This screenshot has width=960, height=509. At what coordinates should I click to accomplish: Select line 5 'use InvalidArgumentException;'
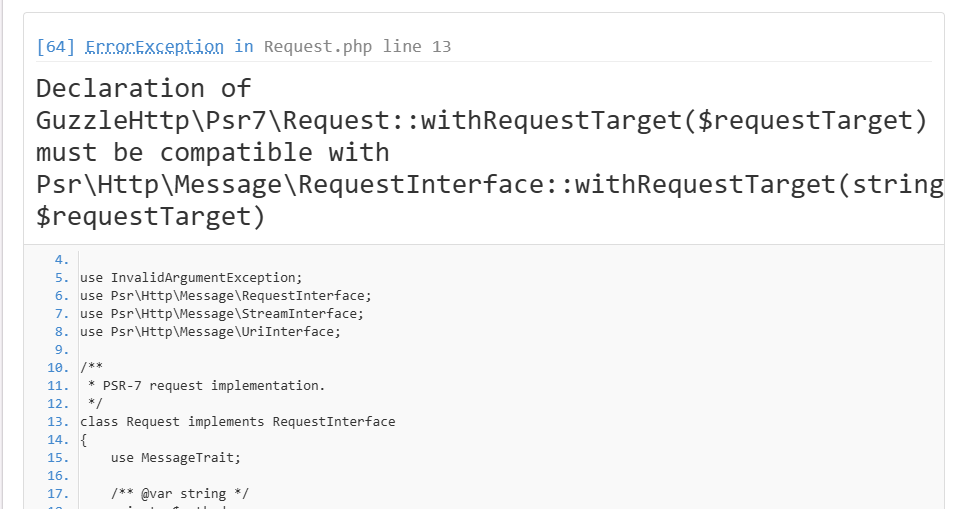[191, 277]
